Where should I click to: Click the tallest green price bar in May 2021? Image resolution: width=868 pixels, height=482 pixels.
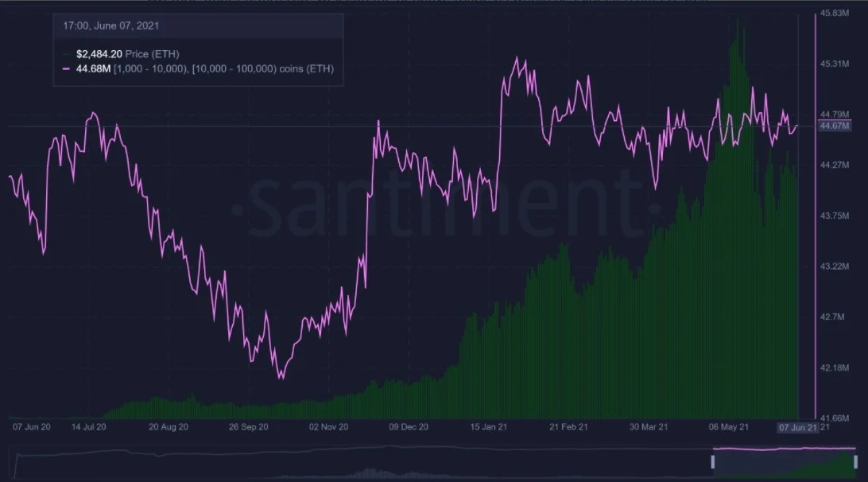tap(739, 20)
